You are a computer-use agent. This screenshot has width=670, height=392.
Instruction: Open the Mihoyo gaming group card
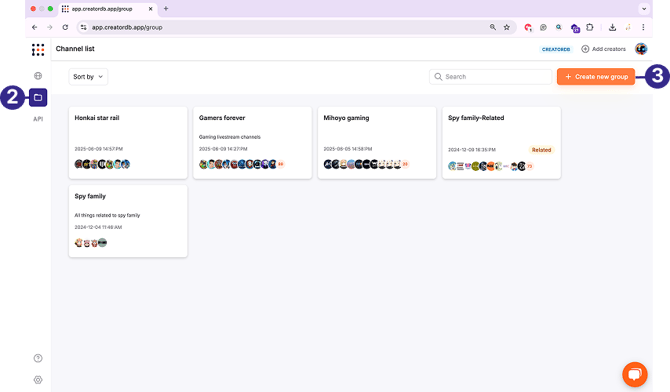[377, 143]
